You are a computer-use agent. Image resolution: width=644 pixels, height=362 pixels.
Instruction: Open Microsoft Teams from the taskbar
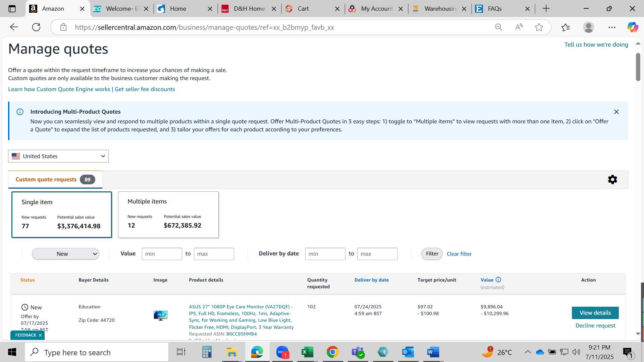(x=358, y=352)
